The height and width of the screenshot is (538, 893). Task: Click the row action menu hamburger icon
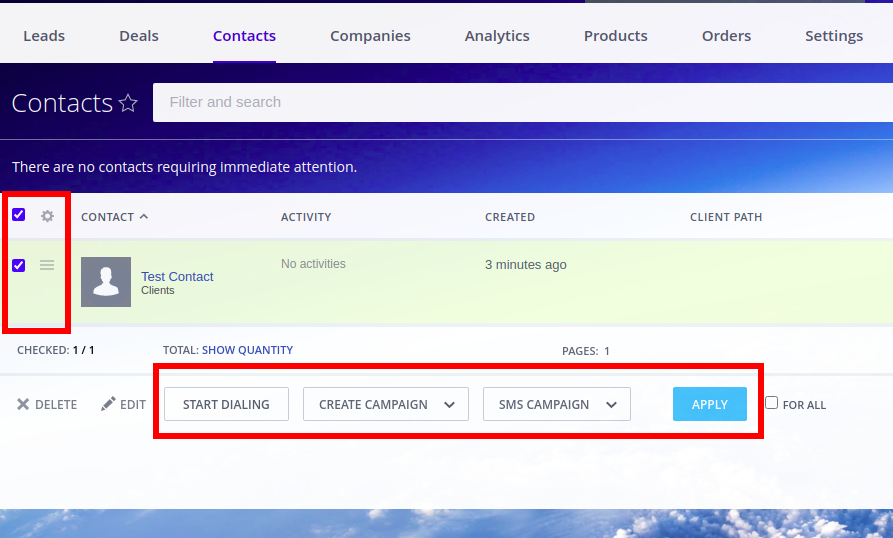click(47, 265)
